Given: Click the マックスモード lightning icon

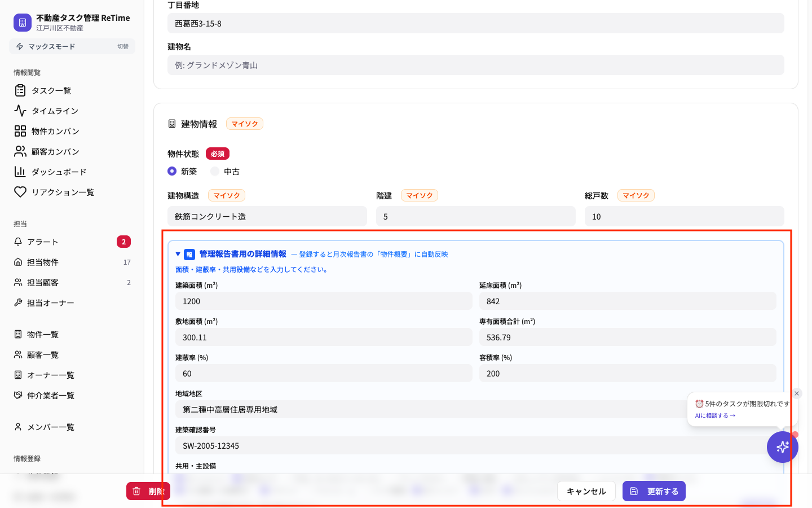Looking at the screenshot, I should (20, 46).
